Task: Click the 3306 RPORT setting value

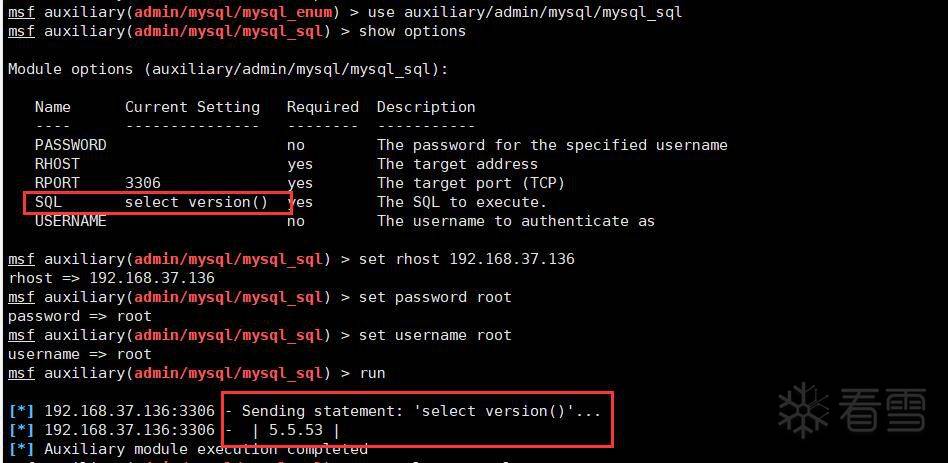Action: tap(142, 183)
